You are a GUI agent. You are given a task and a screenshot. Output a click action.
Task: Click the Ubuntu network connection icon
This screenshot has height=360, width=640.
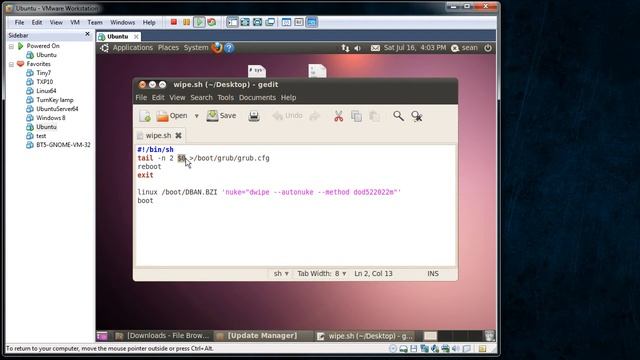[345, 48]
